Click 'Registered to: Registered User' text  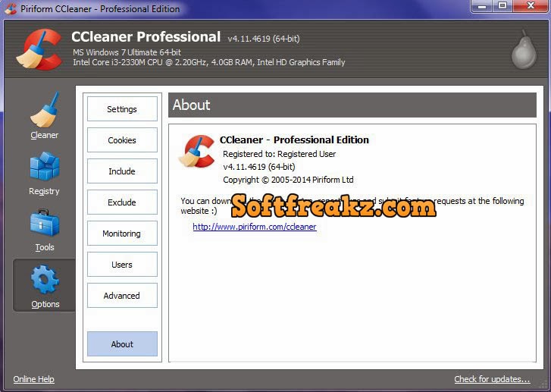[280, 154]
